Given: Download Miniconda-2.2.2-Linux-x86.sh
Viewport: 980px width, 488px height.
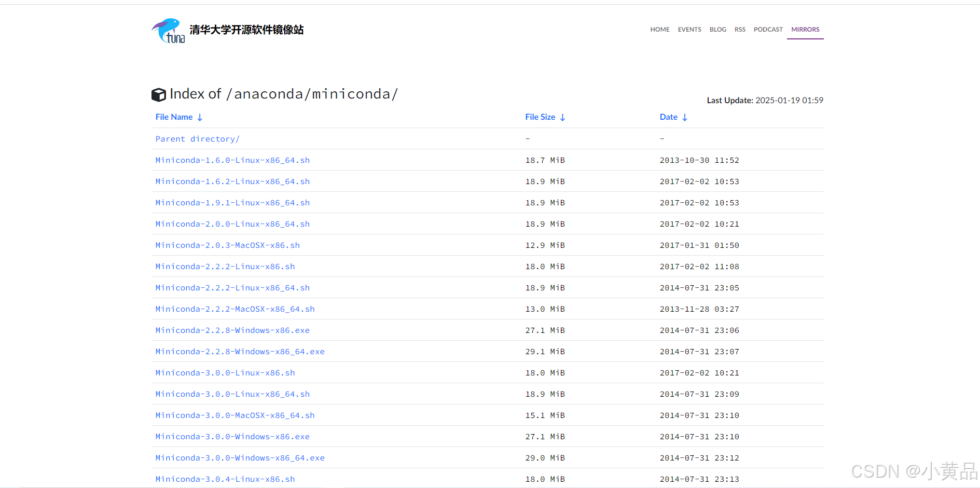Looking at the screenshot, I should click(225, 267).
